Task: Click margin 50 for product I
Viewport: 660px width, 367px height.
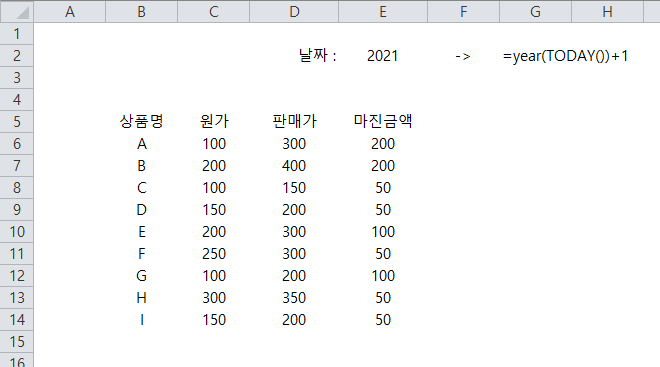Action: tap(383, 319)
